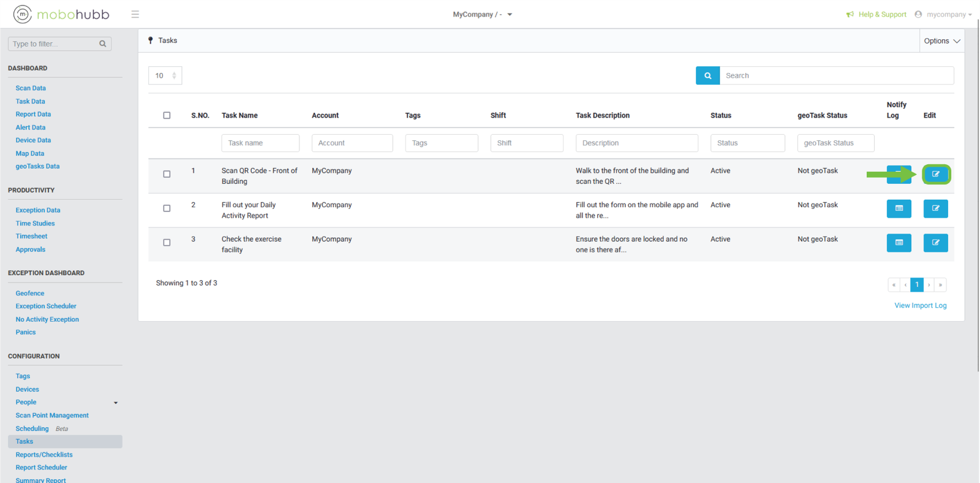Screen dimensions: 980x483
Task: Open the View Import Log link
Action: pyautogui.click(x=920, y=305)
